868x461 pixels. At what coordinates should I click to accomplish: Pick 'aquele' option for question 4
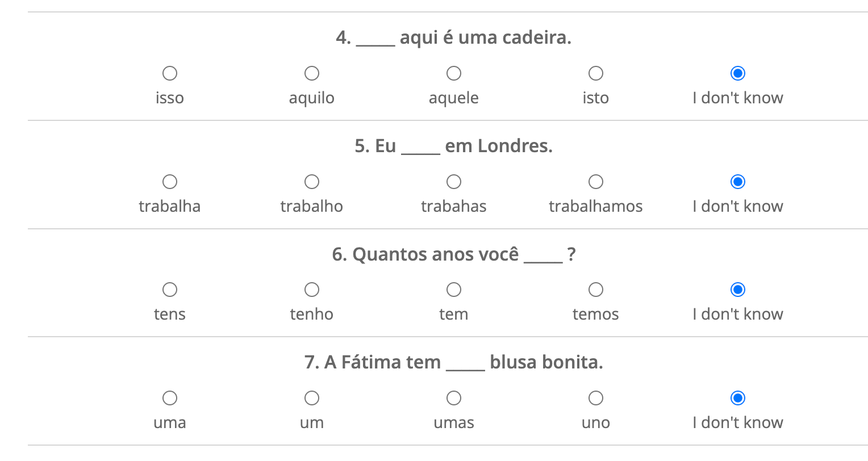(454, 73)
